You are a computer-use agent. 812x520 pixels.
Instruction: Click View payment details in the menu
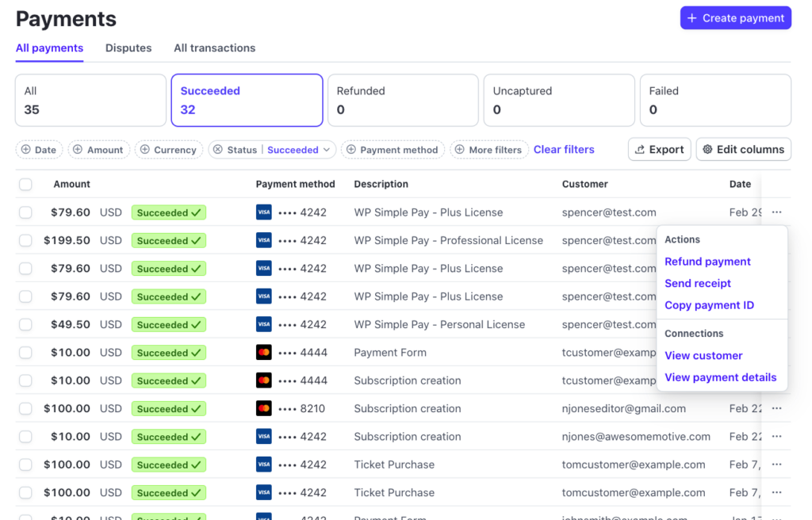click(x=720, y=377)
